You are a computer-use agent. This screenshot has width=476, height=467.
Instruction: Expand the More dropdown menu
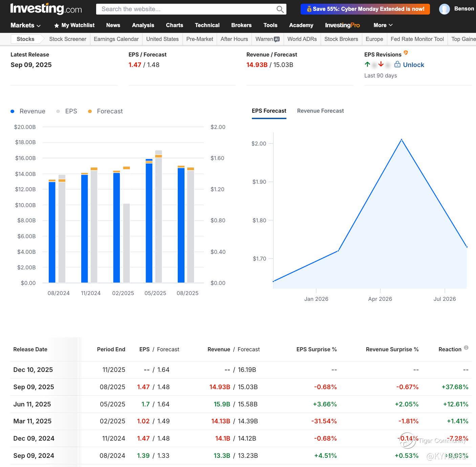click(x=383, y=25)
